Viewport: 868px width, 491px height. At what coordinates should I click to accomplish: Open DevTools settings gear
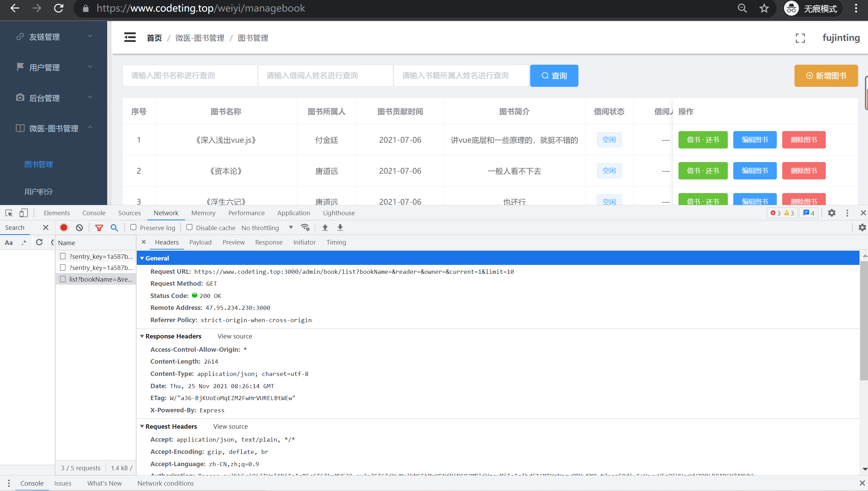[832, 213]
